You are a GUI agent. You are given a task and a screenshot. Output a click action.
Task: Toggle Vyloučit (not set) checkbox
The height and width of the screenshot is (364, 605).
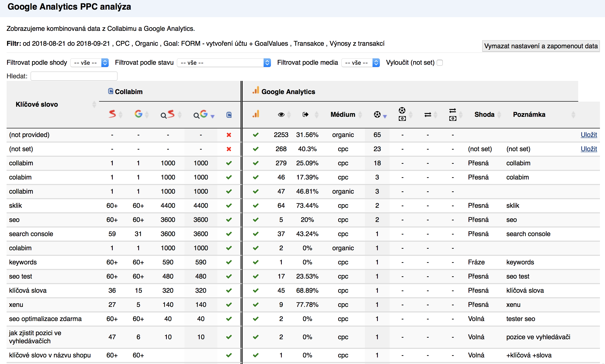(x=440, y=63)
